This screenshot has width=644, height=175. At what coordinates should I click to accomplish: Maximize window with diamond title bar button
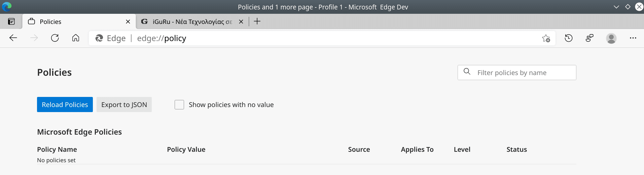click(628, 7)
